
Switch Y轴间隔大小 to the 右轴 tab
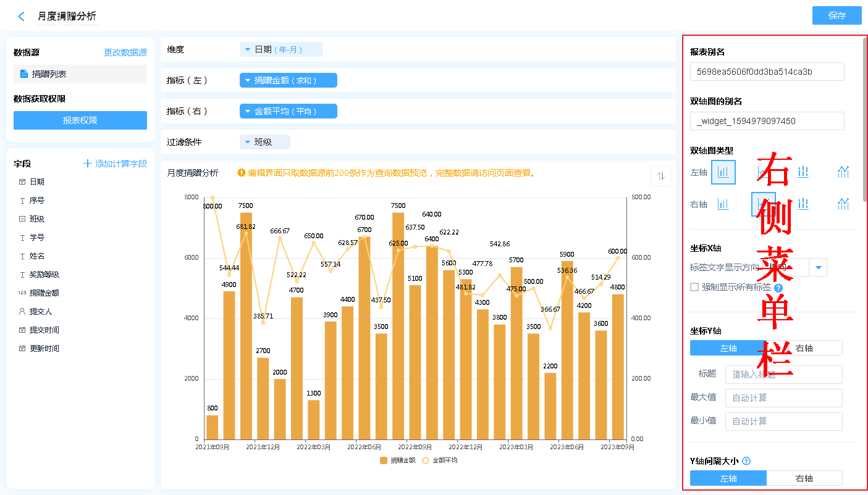click(x=804, y=478)
